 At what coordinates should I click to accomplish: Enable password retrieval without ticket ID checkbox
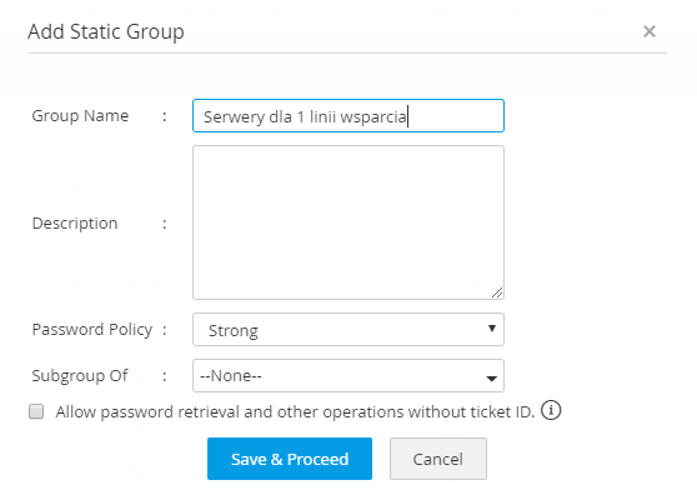click(37, 411)
